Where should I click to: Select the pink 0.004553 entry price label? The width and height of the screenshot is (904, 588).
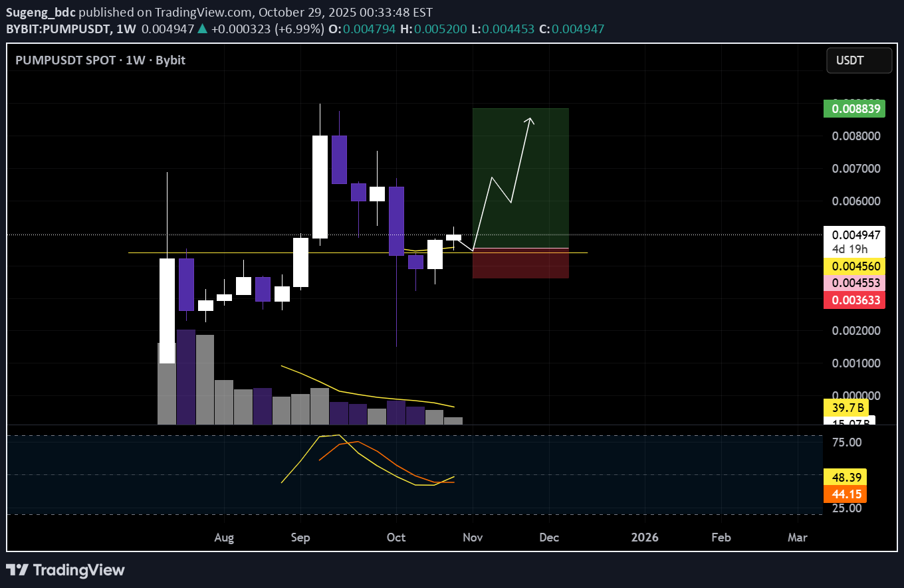853,283
